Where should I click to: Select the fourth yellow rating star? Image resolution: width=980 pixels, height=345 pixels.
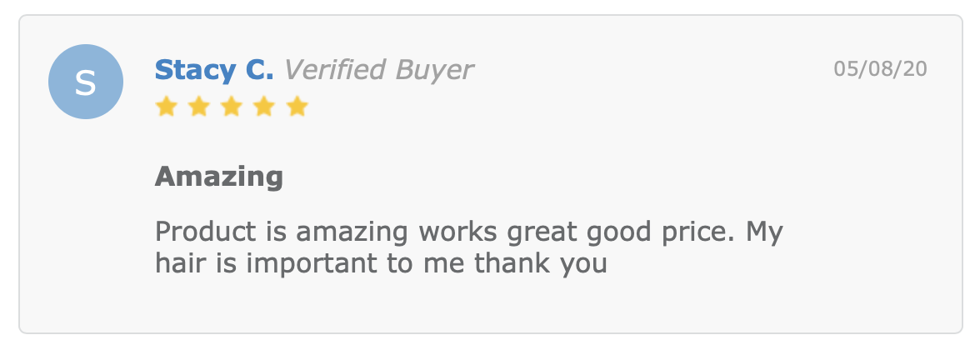click(x=264, y=107)
